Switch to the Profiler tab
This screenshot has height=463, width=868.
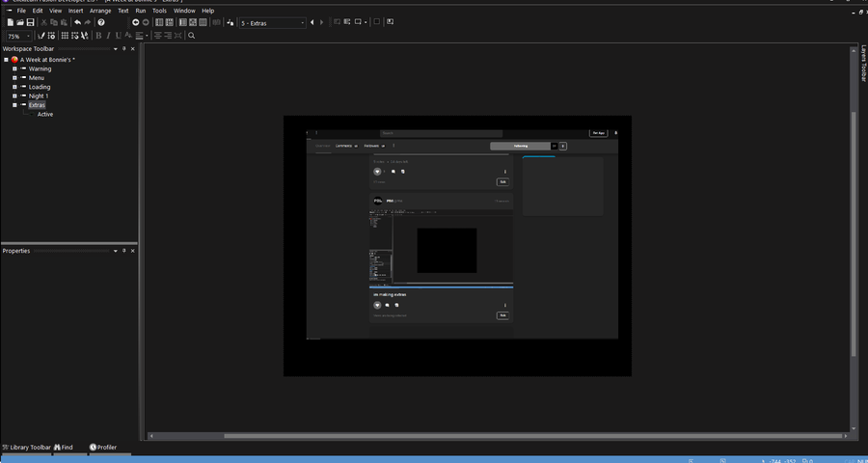point(103,448)
